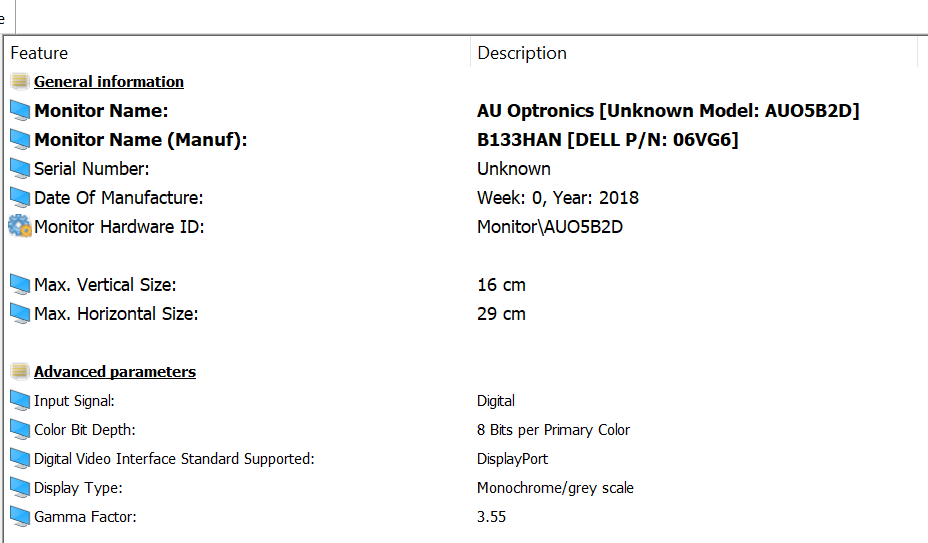This screenshot has height=543, width=928.
Task: Click the Feature column header
Action: [40, 53]
